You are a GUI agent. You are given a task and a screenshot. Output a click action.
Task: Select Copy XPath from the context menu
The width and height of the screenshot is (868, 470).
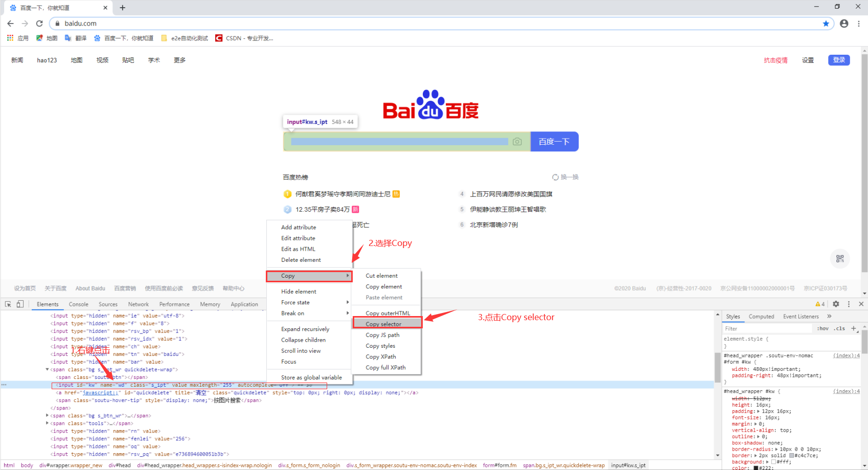pos(381,356)
